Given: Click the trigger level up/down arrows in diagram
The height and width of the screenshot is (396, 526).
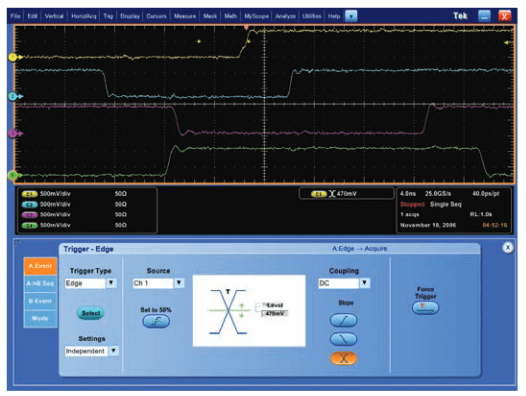Looking at the screenshot, I should [242, 310].
